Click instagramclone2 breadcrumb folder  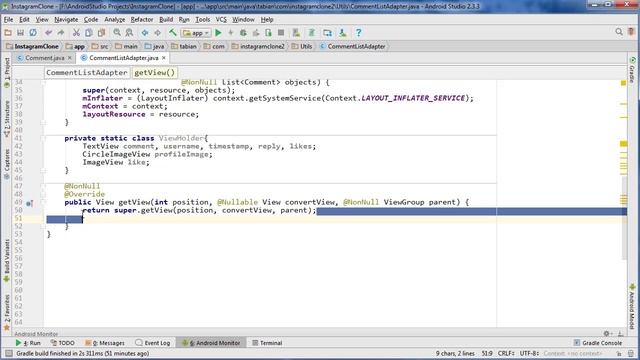point(258,47)
